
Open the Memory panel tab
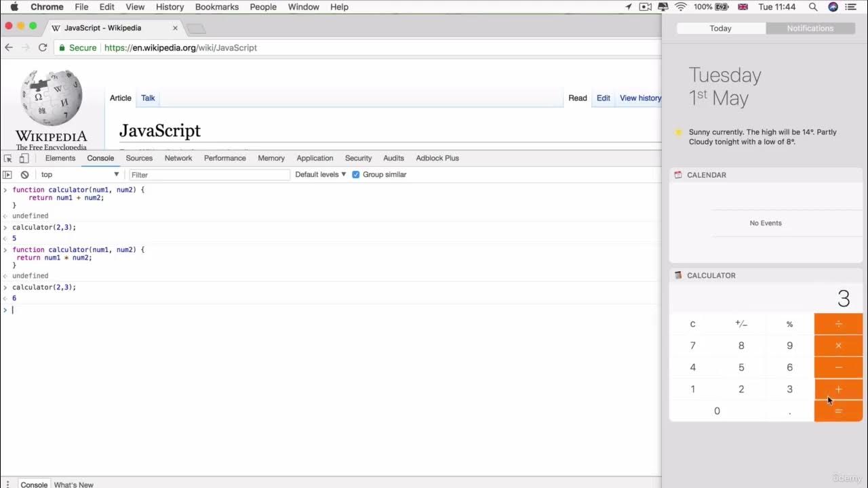click(x=271, y=158)
